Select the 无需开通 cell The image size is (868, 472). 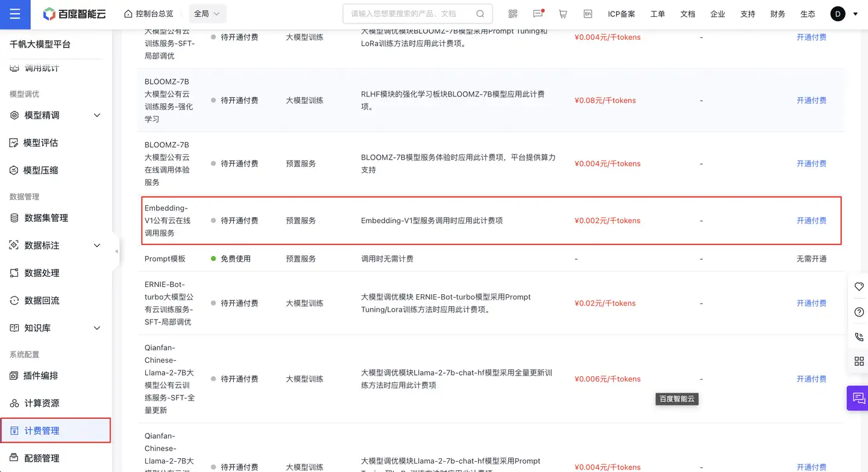pos(811,259)
